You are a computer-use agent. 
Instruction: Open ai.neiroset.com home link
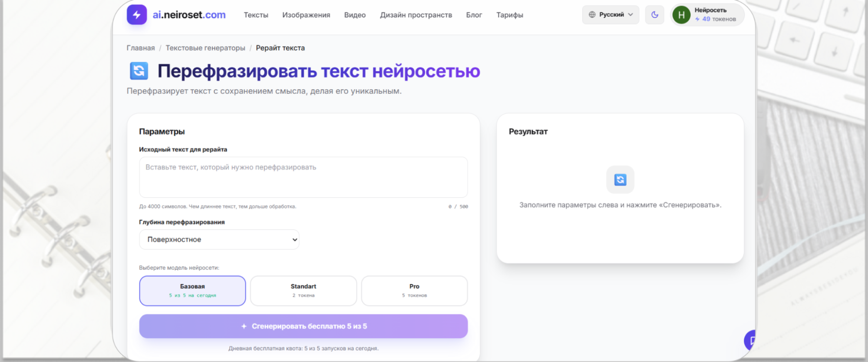189,15
